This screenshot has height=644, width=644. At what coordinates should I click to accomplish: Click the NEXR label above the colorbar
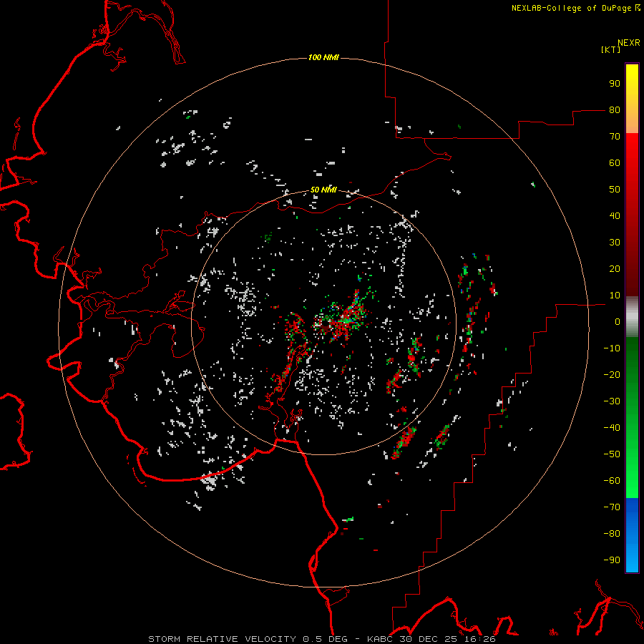[629, 43]
